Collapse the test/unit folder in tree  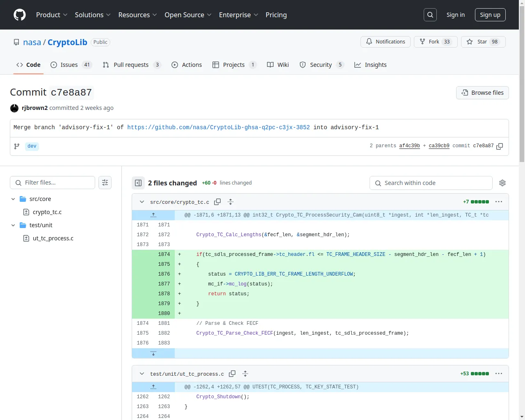tap(13, 225)
